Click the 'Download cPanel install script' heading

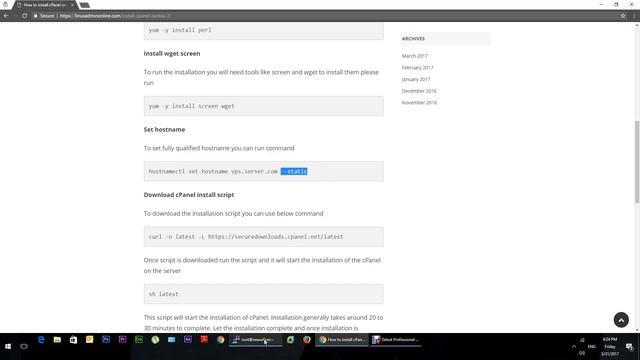189,195
